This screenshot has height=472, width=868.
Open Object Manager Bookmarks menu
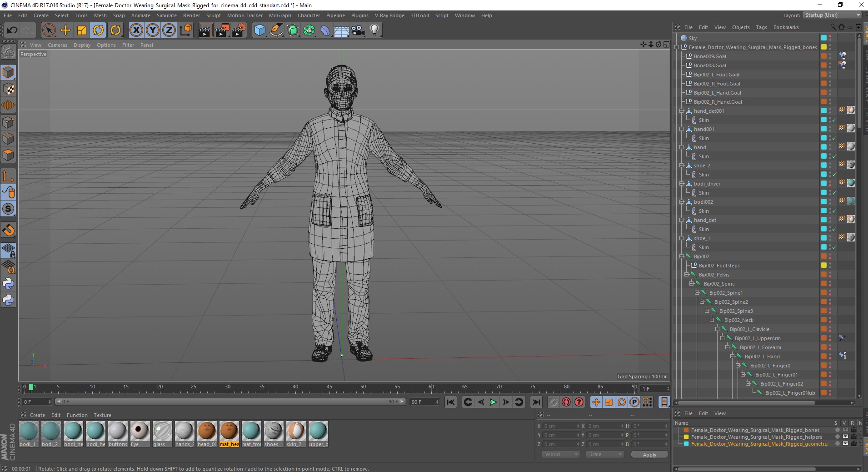(786, 27)
